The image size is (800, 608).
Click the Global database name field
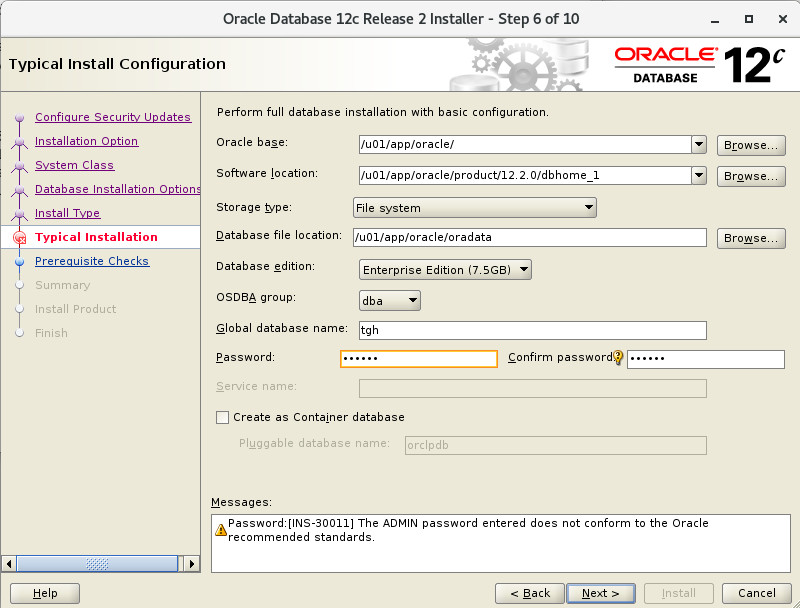533,330
